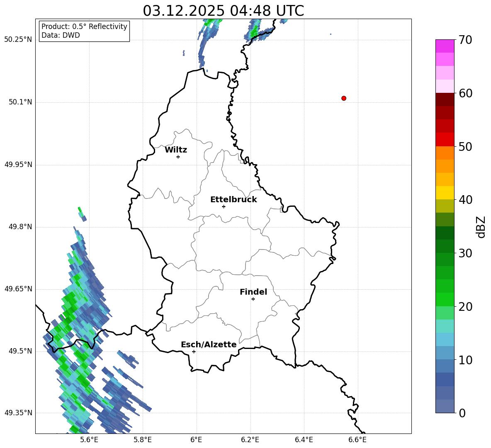491x448 pixels.
Task: Click the 5.6°E longitude label
Action: click(89, 440)
